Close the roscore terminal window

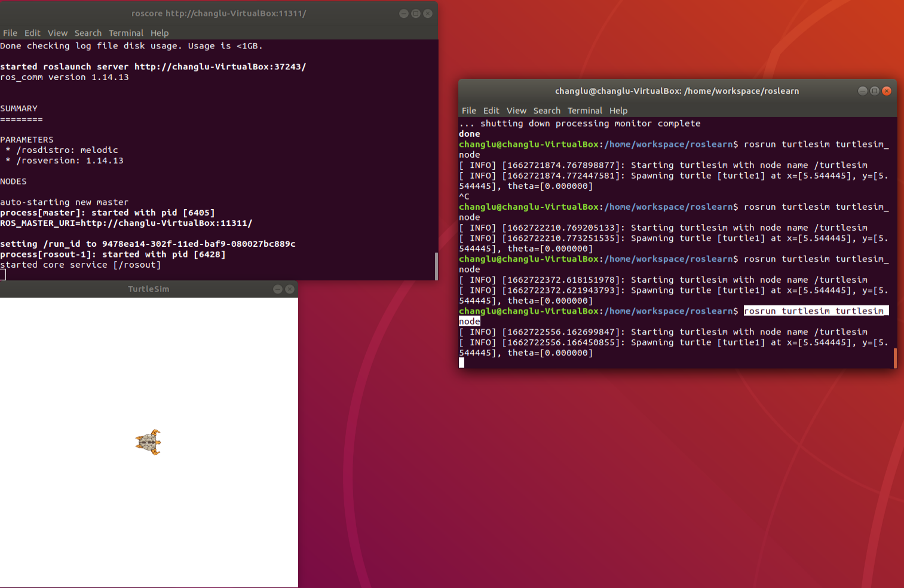point(428,13)
